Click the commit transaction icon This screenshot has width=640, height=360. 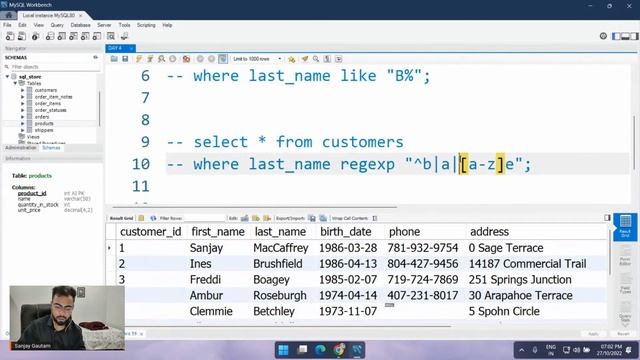click(x=200, y=59)
